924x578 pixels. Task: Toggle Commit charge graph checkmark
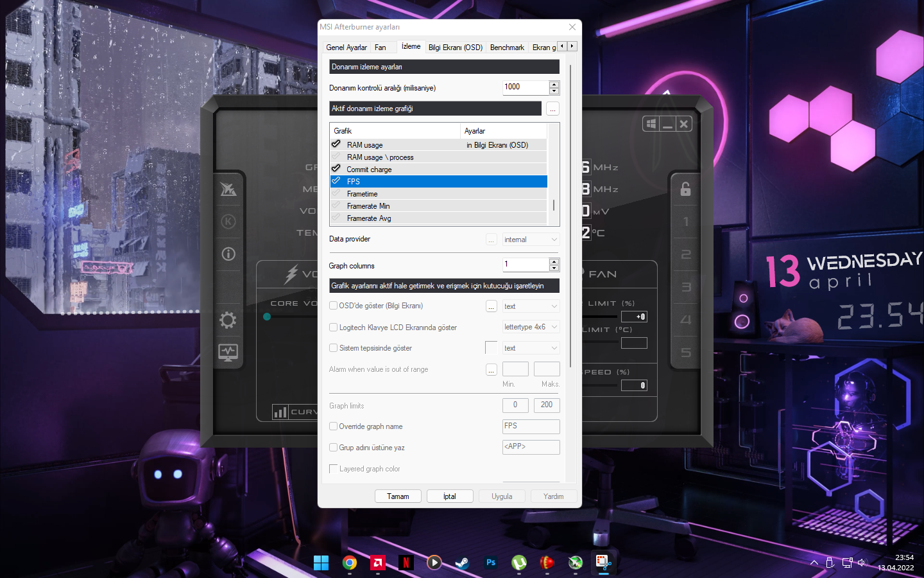point(336,169)
